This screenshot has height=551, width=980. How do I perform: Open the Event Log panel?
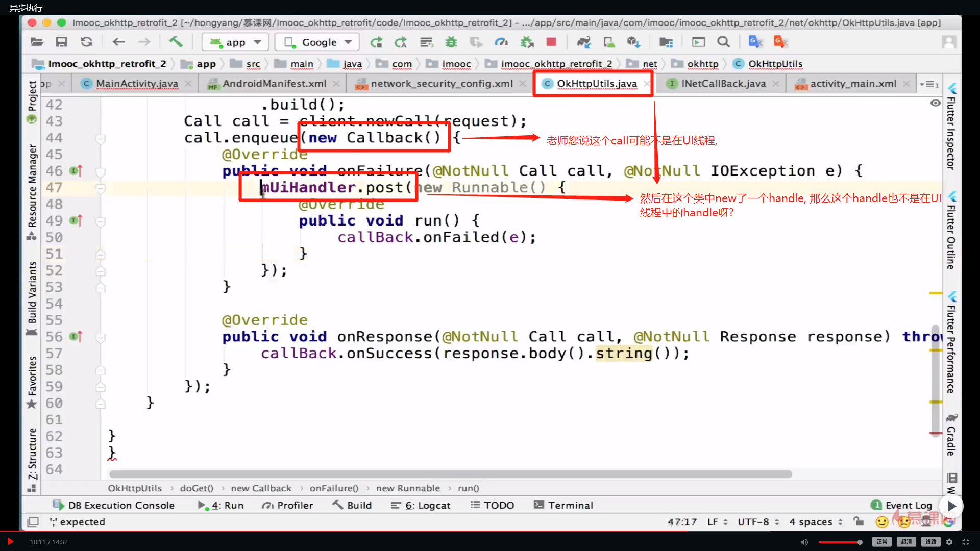(902, 505)
